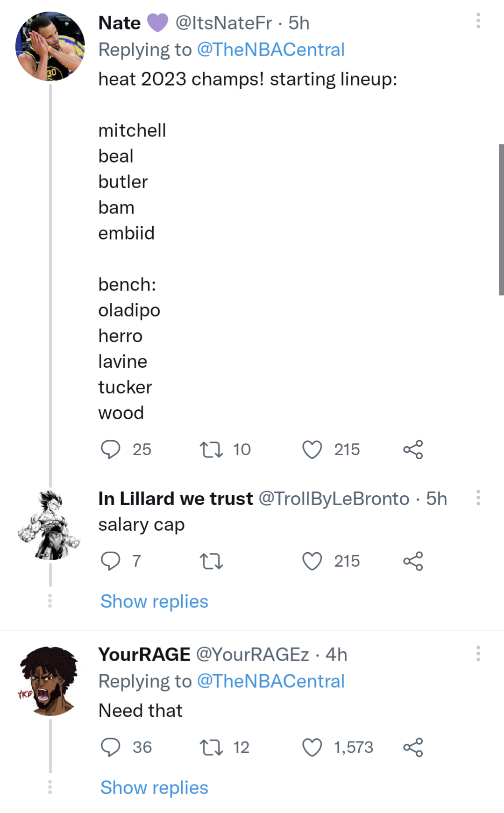This screenshot has width=504, height=813.
Task: Like the 'salary cap' tweet
Action: (312, 561)
